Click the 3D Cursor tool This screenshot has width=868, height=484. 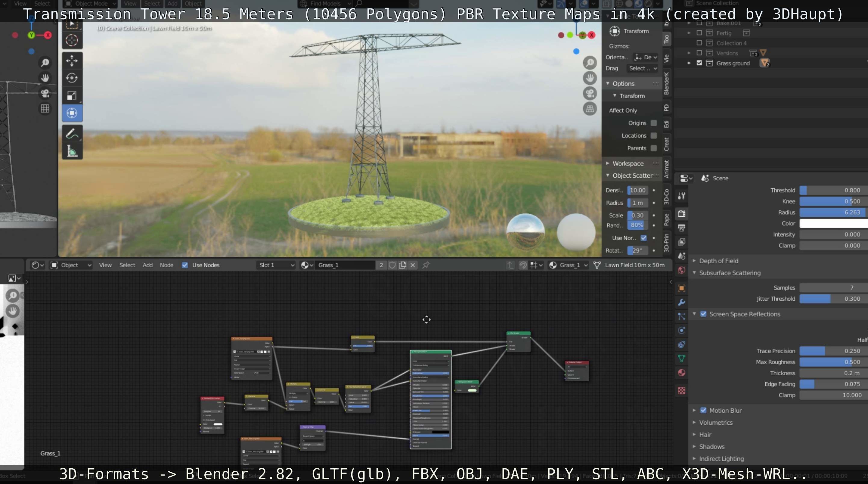click(x=72, y=40)
